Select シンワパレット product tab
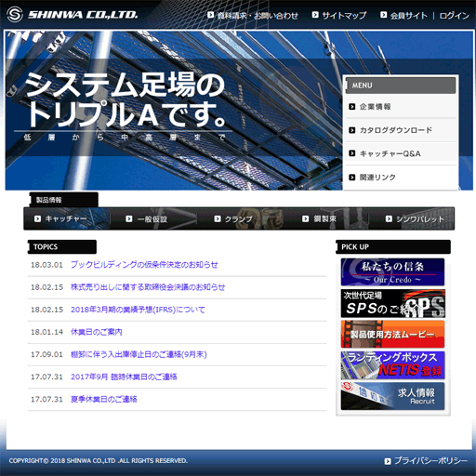Image resolution: width=476 pixels, height=476 pixels. [412, 218]
